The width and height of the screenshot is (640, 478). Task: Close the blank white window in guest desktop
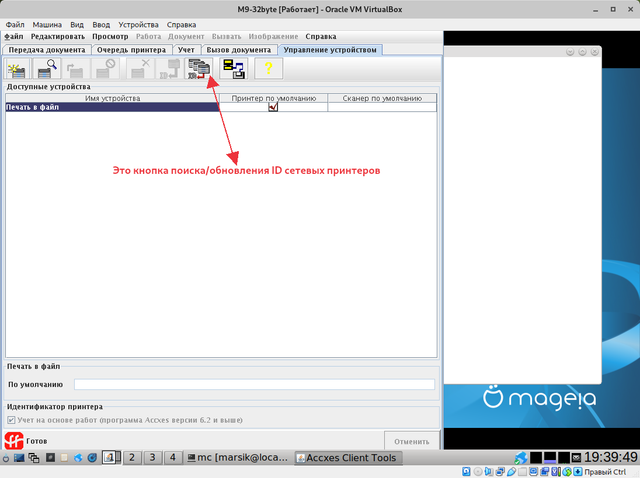pos(595,51)
